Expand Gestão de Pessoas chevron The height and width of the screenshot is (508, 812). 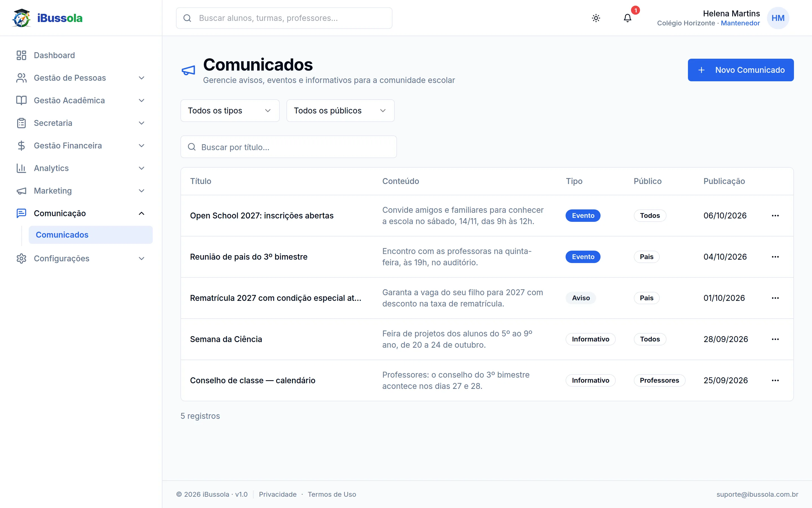(142, 78)
